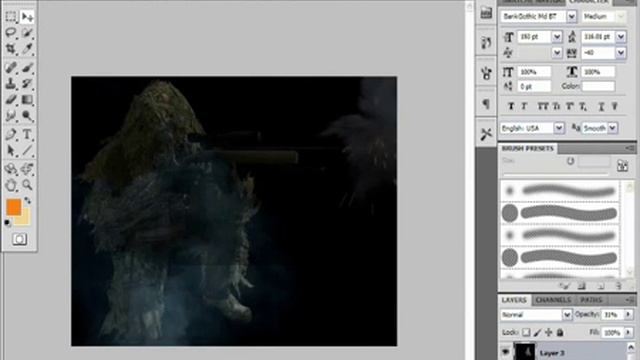Image resolution: width=640 pixels, height=360 pixels.
Task: Toggle Lock image pixels brush icon
Action: (538, 333)
